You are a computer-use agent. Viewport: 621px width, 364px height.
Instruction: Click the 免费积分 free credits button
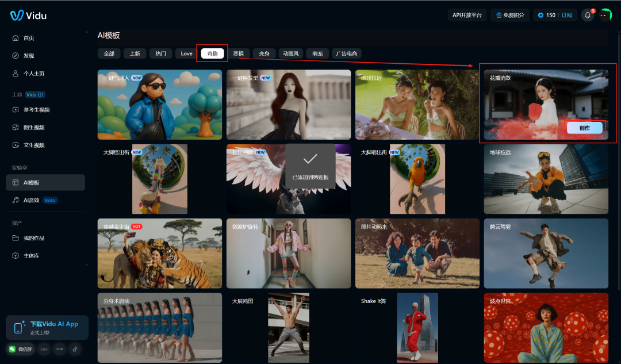(509, 15)
